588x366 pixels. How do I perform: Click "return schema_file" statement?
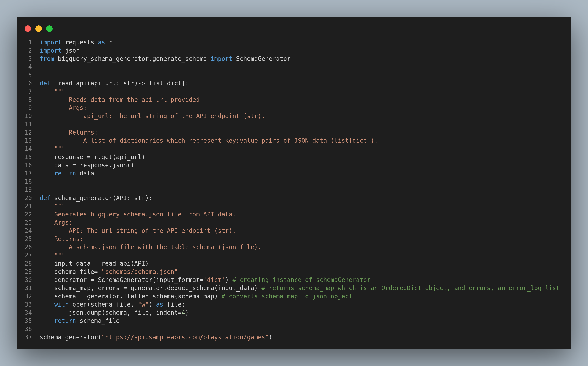tap(87, 321)
